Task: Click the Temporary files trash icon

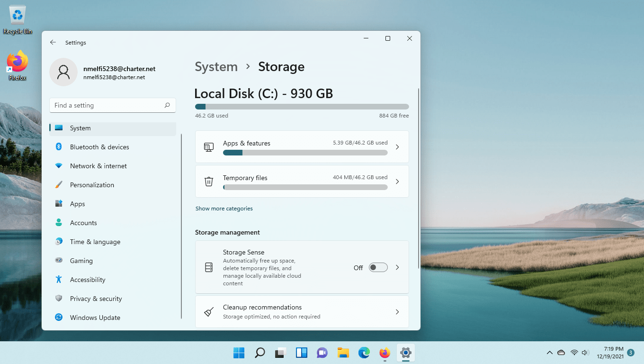Action: [x=209, y=182]
